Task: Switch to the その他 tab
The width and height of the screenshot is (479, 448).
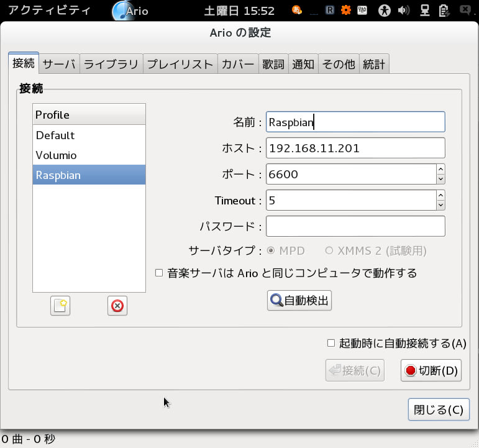Action: 339,64
